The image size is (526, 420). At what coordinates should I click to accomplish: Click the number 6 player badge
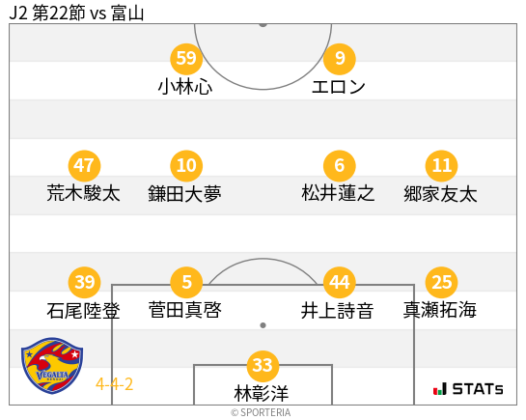[x=339, y=166]
